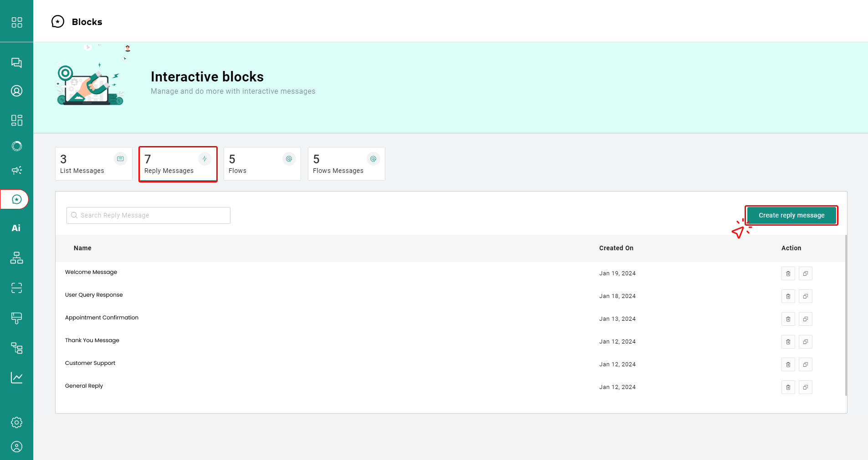Delete the Welcome Message reply

pyautogui.click(x=788, y=273)
